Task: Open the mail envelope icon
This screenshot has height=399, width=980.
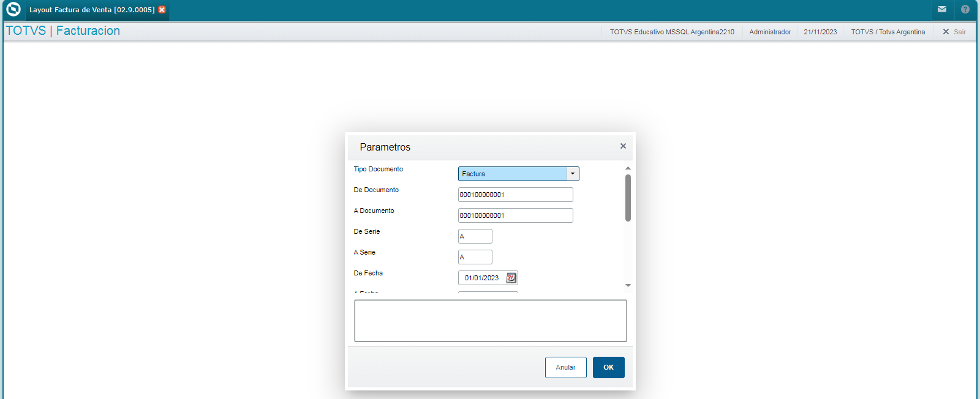Action: 942,9
